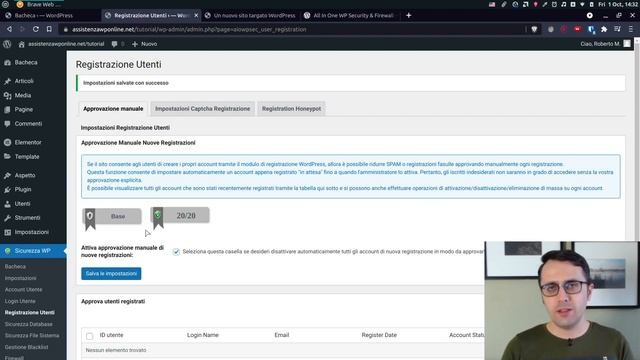Click the assistenzawponline.net/tutorial site link

[66, 44]
